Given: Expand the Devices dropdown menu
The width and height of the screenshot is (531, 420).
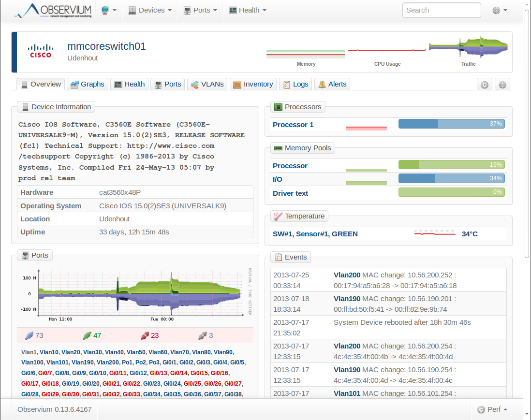Looking at the screenshot, I should 150,10.
